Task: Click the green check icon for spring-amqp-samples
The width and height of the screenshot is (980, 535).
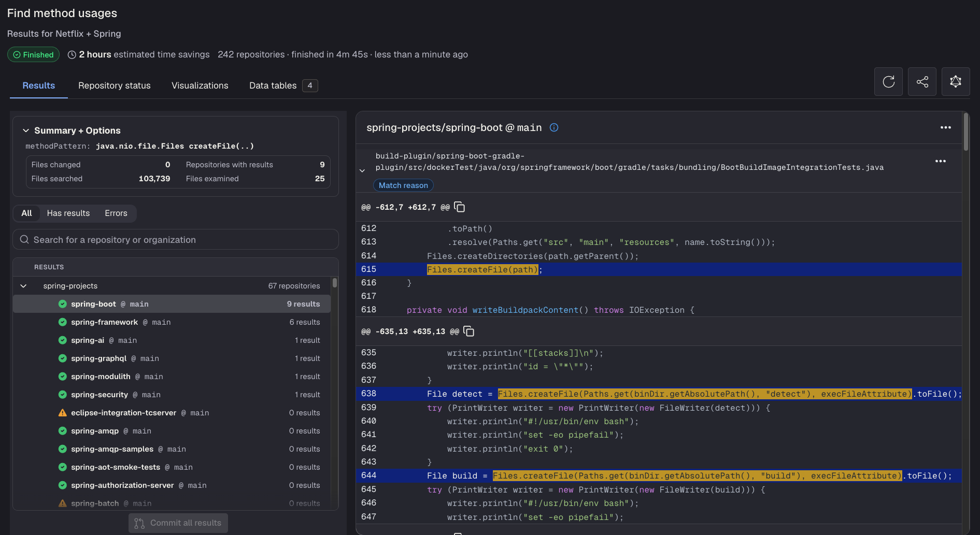Action: (x=63, y=449)
